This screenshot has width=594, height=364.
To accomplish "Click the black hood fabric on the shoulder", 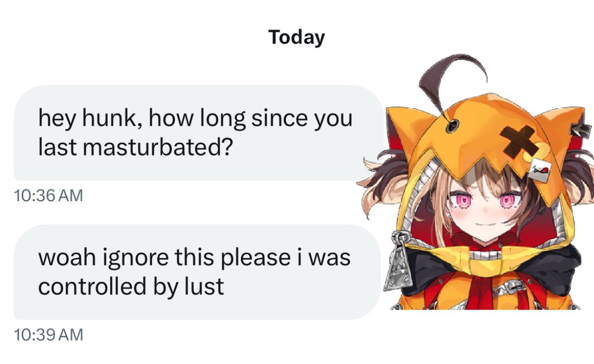I will pos(557,266).
